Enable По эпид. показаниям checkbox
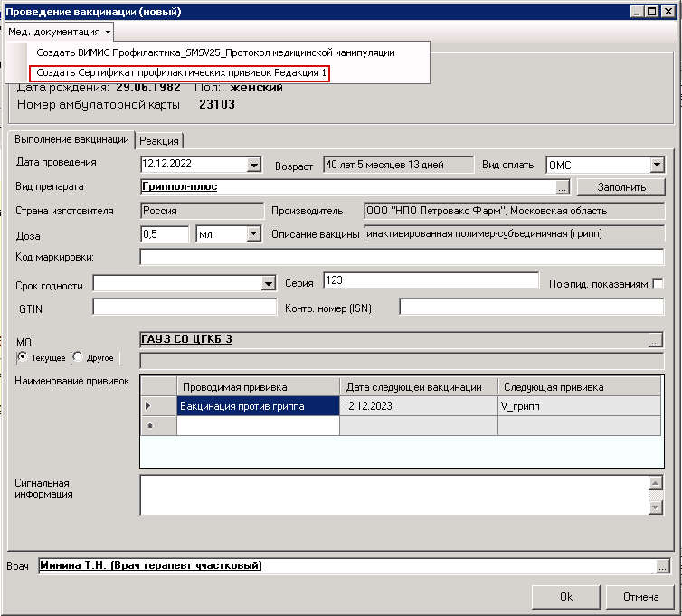This screenshot has height=616, width=682. [658, 284]
